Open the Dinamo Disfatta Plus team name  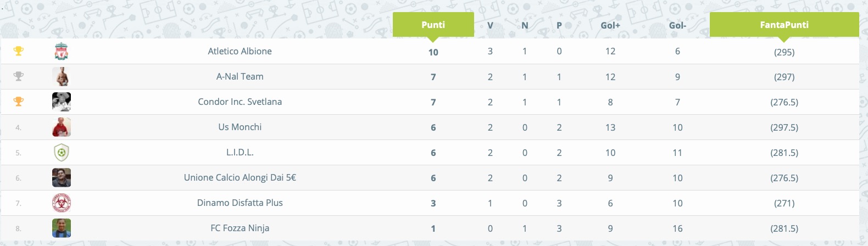click(x=240, y=203)
